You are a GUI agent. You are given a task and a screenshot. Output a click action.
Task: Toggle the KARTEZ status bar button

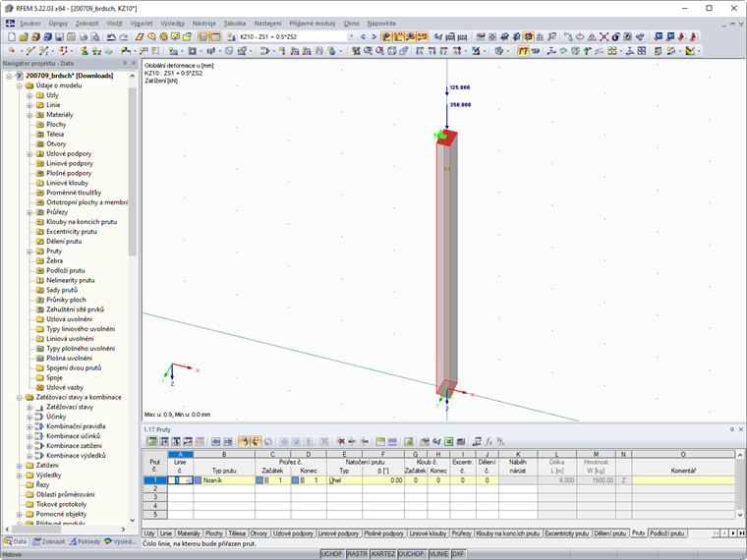(x=382, y=554)
